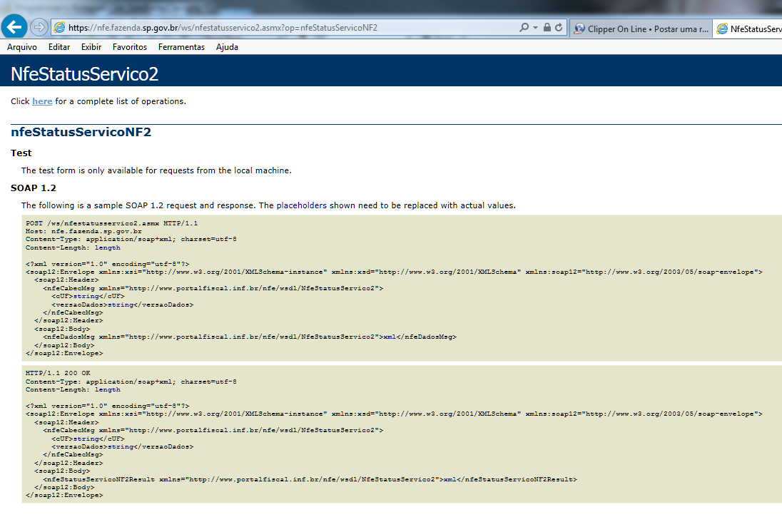This screenshot has height=532, width=782.
Task: Click the NfeStatusServ tab favicon
Action: (721, 29)
